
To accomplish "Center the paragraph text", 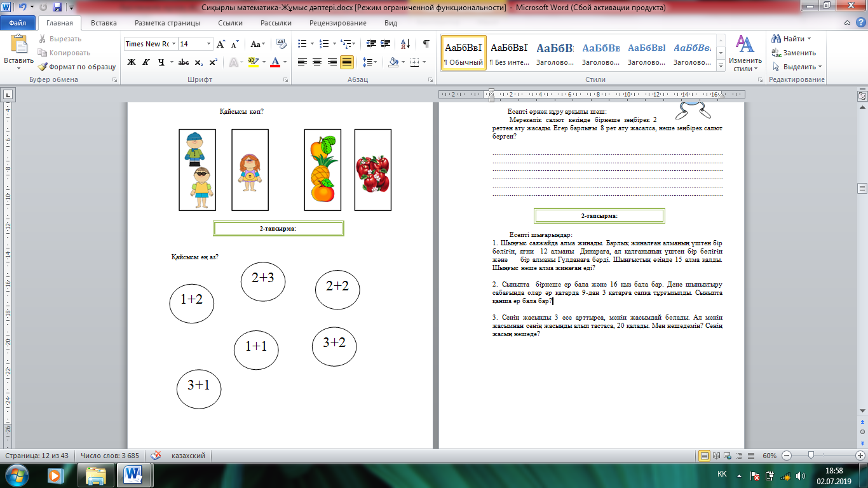I will point(317,62).
